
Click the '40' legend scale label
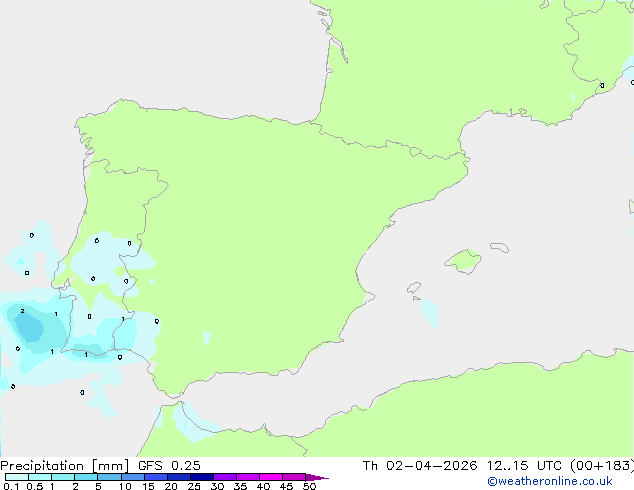(x=263, y=486)
